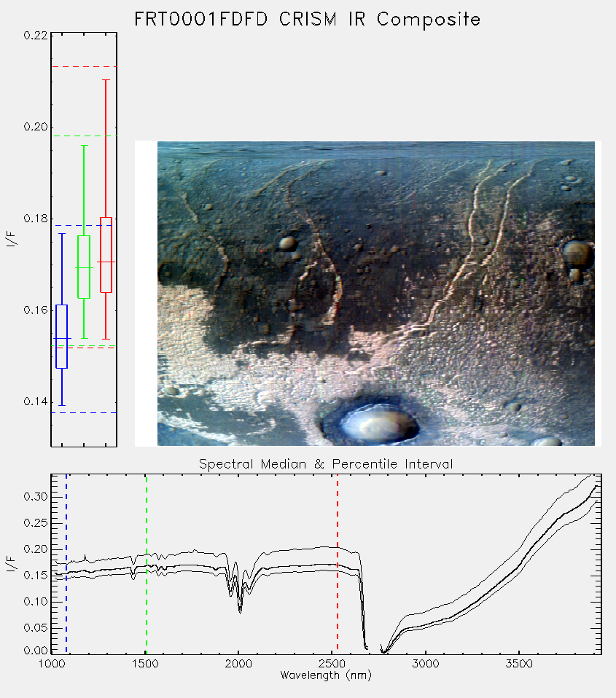Viewport: 616px width, 698px height.
Task: Click the Wavelength (nm) axis label
Action: tap(326, 675)
